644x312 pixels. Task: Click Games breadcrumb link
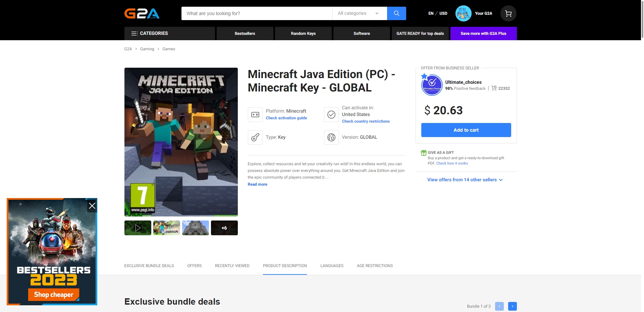click(169, 49)
